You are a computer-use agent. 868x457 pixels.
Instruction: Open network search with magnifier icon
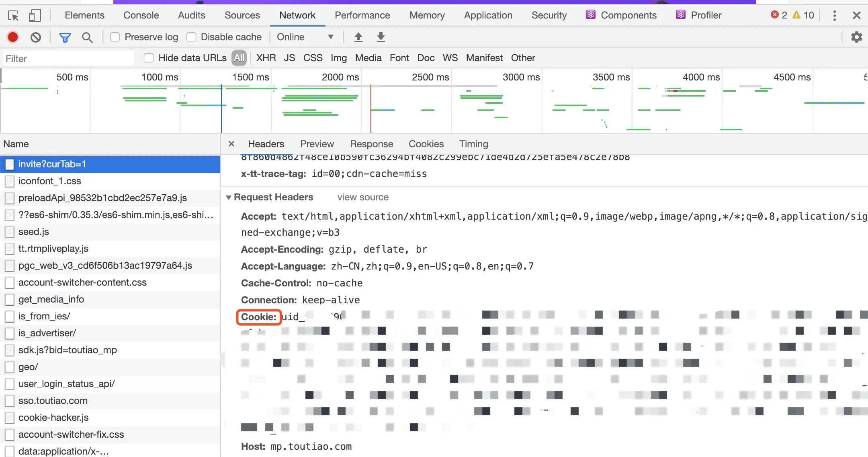coord(87,37)
